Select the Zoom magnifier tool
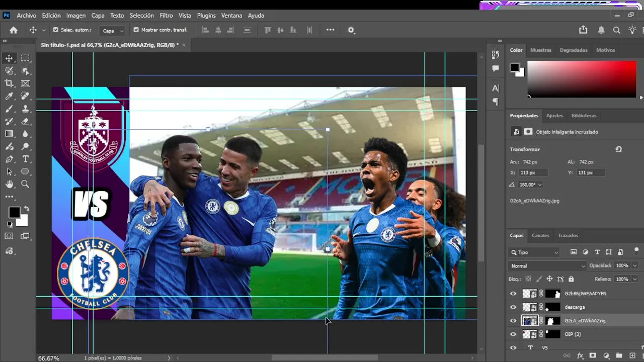644x362 pixels. (x=25, y=185)
